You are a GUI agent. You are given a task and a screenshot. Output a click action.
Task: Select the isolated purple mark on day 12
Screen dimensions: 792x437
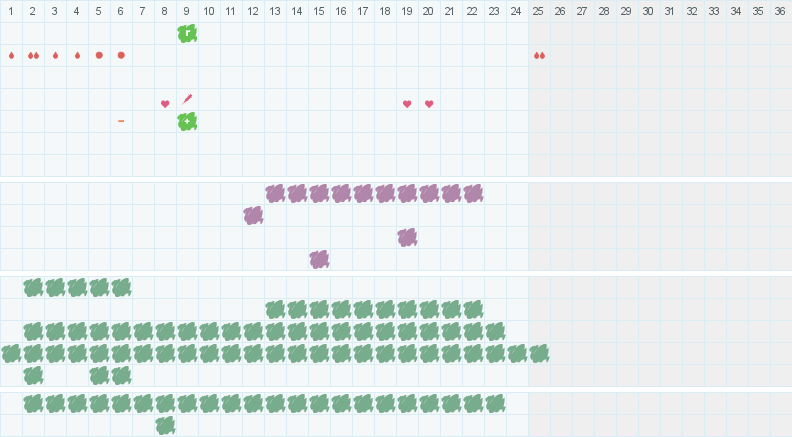pos(253,215)
